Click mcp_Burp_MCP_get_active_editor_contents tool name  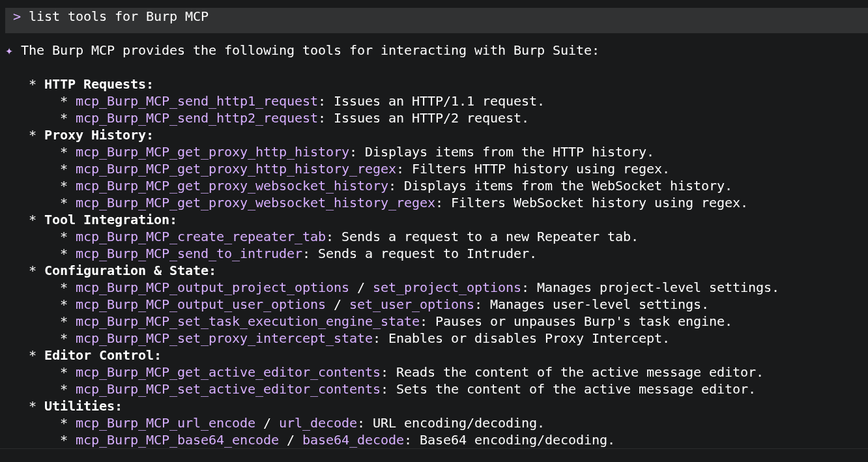tap(228, 373)
